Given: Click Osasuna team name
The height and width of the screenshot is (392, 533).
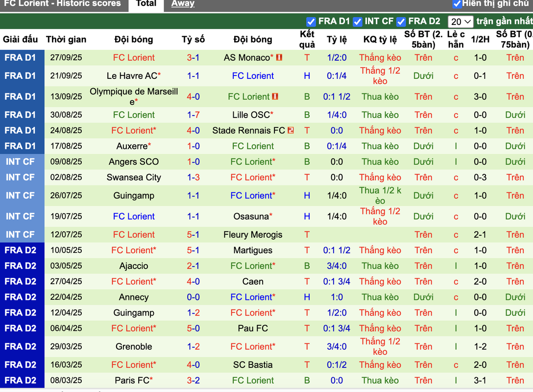Looking at the screenshot, I should [251, 216].
